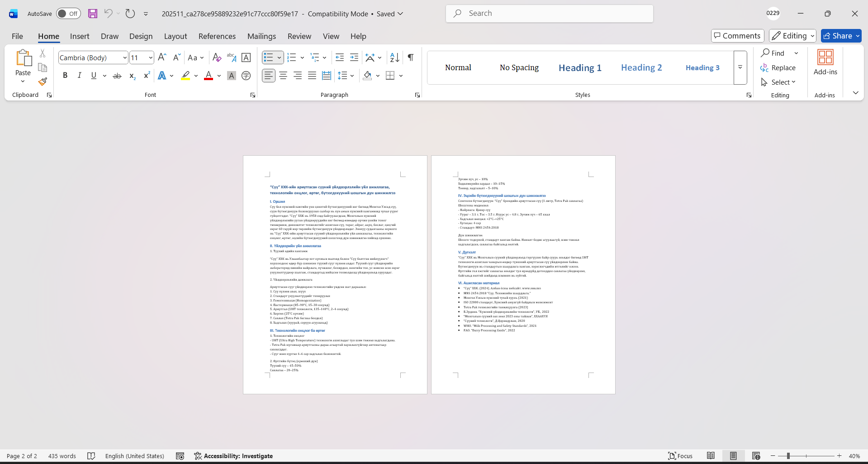This screenshot has height=464, width=868.
Task: Toggle Italic formatting
Action: click(80, 76)
